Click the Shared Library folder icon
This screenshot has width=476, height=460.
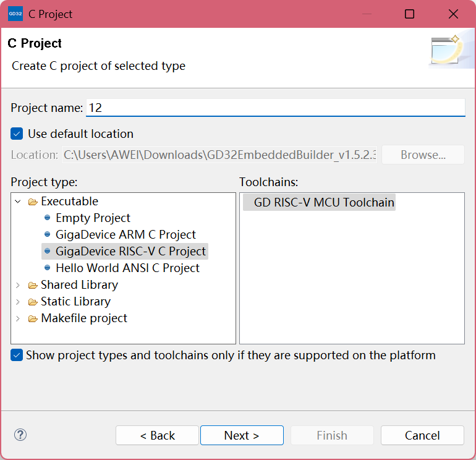(33, 285)
